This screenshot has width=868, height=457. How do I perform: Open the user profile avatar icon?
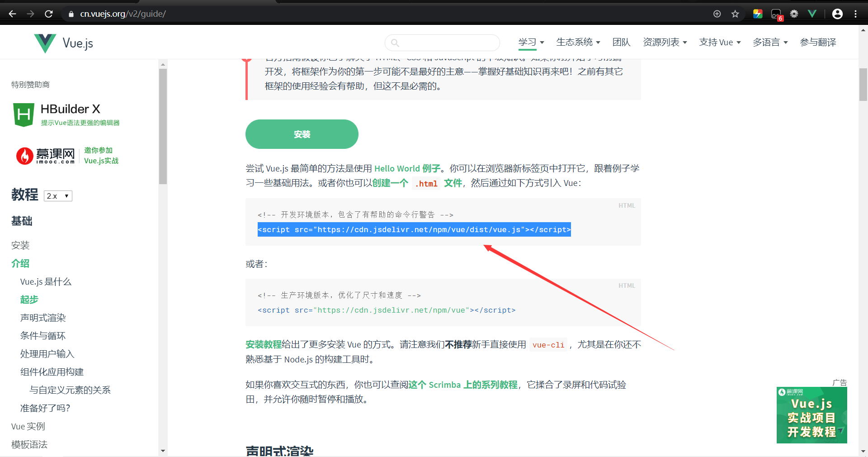[x=837, y=14]
